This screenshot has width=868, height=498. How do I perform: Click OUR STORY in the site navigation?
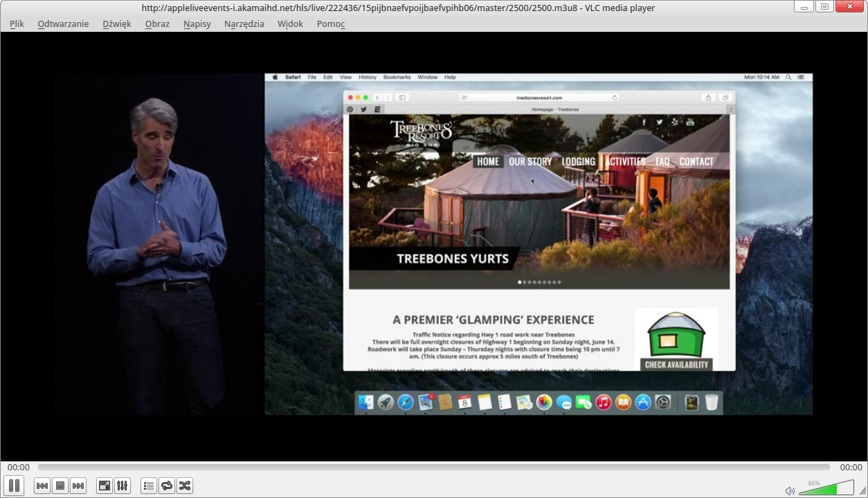pos(530,161)
